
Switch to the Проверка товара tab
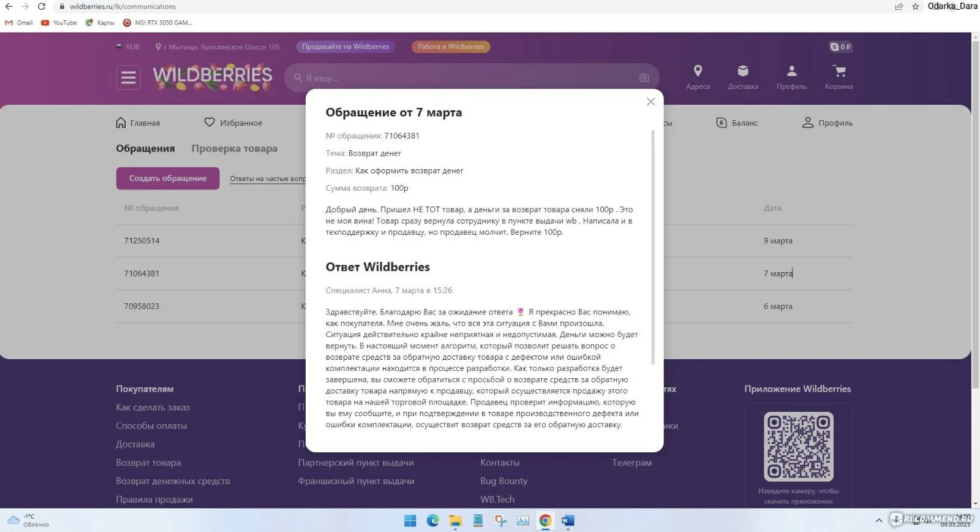(x=234, y=148)
